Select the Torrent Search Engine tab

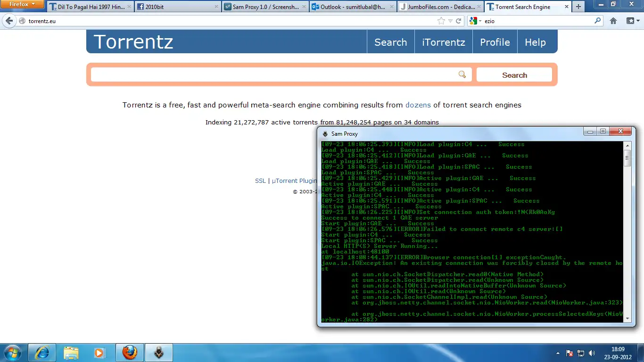click(x=528, y=7)
